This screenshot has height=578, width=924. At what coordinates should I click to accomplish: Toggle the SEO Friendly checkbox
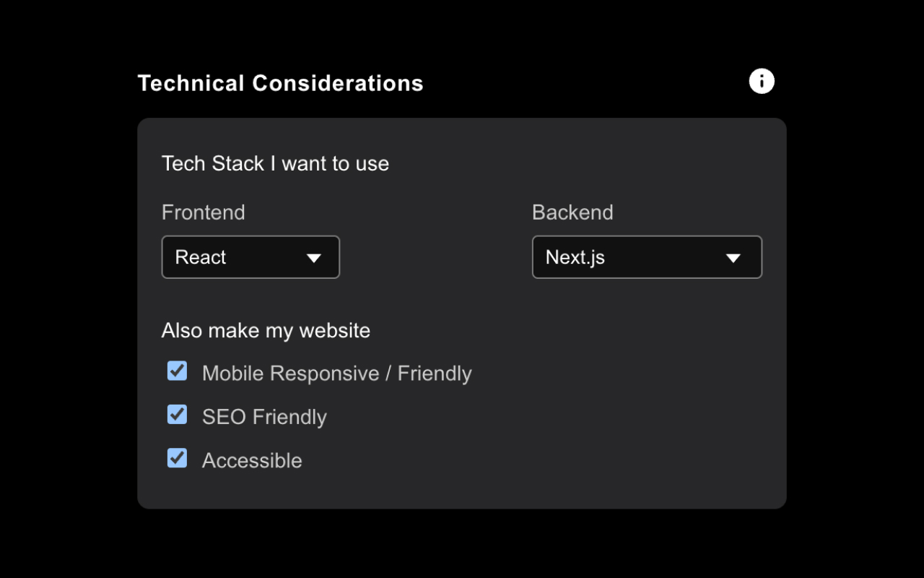(x=177, y=415)
